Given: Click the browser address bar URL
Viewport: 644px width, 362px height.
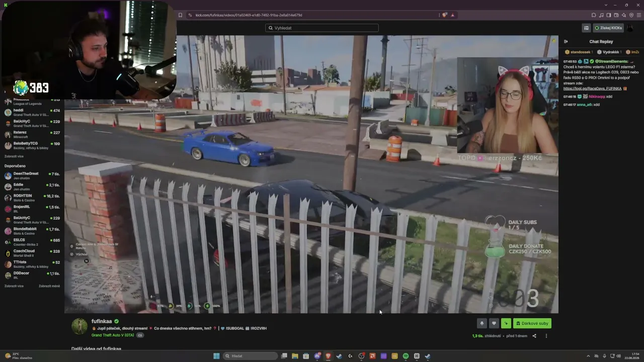Looking at the screenshot, I should pos(249,15).
